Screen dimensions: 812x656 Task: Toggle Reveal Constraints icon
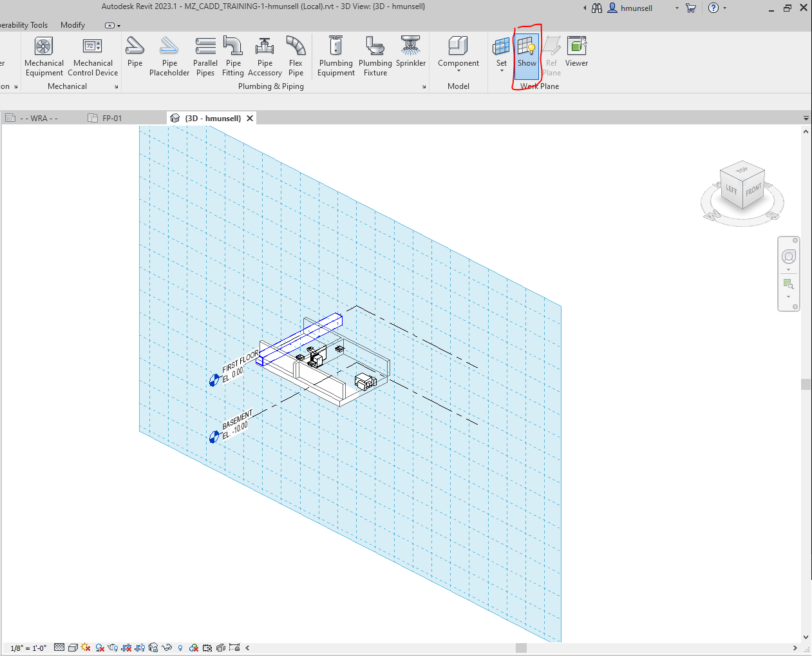234,648
